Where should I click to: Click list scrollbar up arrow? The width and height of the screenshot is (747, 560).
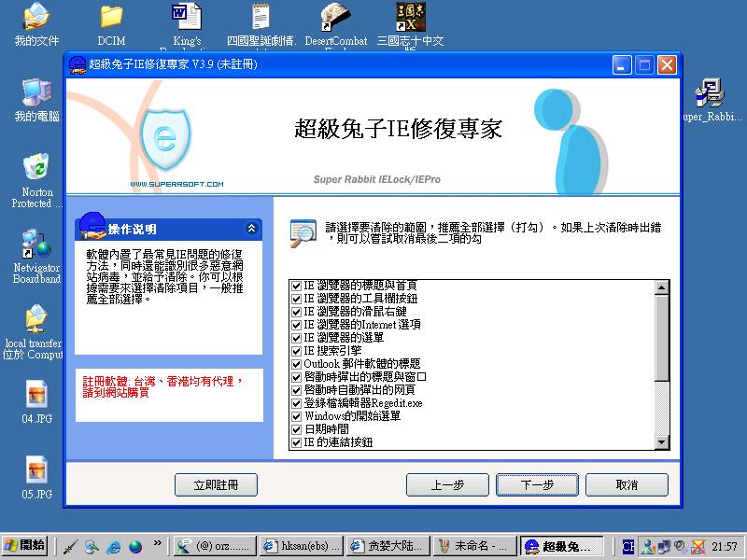(662, 287)
